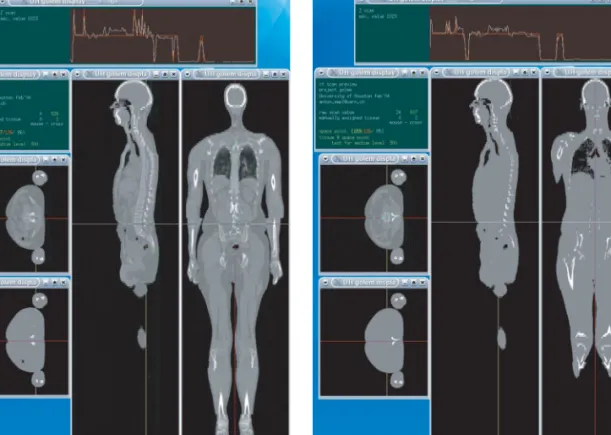Open window menu of lower axial slice, right screenshot

tap(325, 282)
